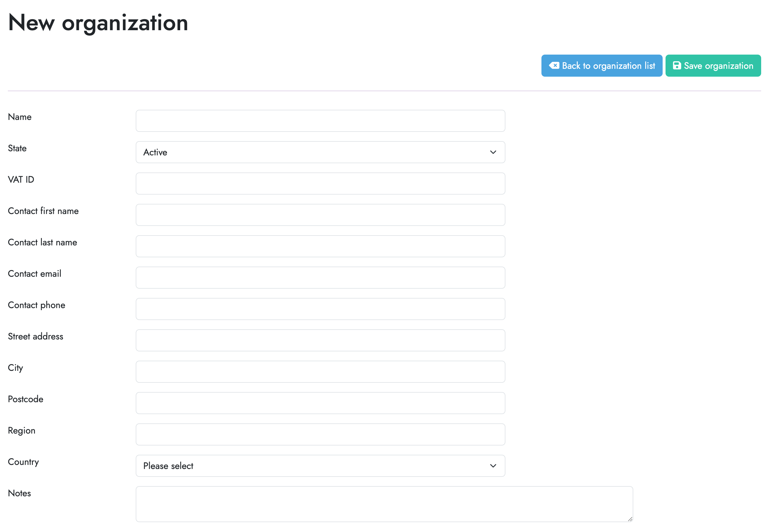Click inside the Notes text area
Screen dimensions: 769x532
tap(384, 503)
